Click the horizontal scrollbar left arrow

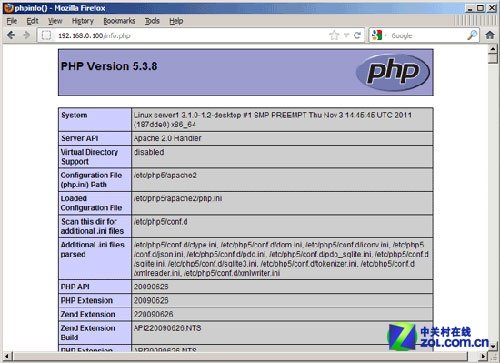7,356
